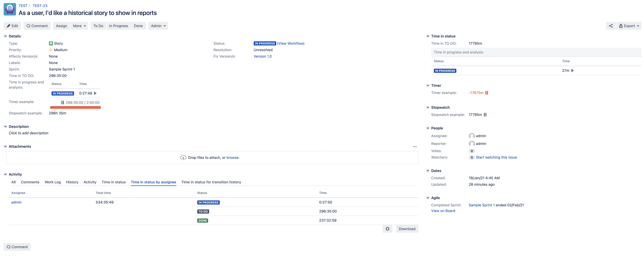Click to add description text
This screenshot has height=266, width=644.
[28, 133]
